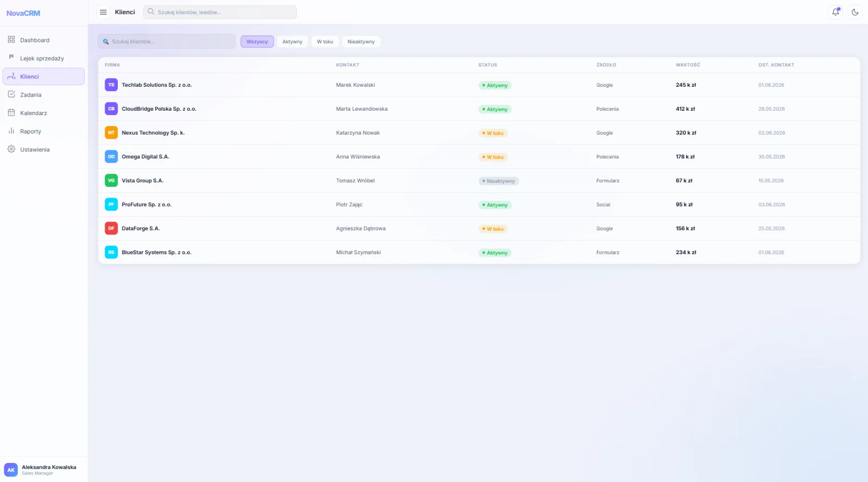Viewport: 868px width, 482px height.
Task: Click the value 412 k zł
Action: [x=685, y=109]
